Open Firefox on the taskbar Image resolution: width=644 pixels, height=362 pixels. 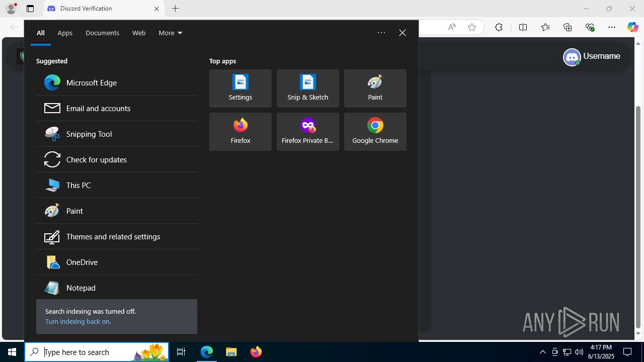256,352
